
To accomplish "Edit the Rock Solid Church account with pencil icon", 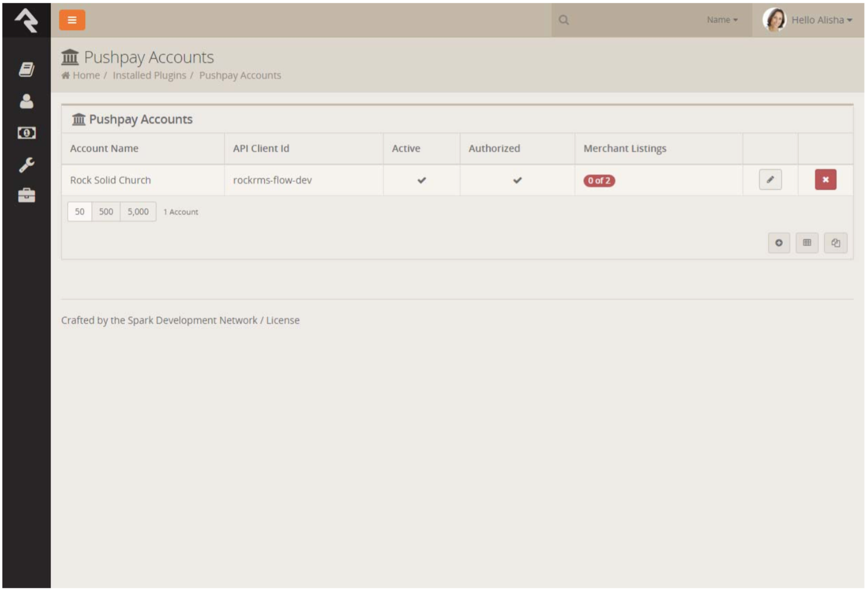I will (770, 180).
